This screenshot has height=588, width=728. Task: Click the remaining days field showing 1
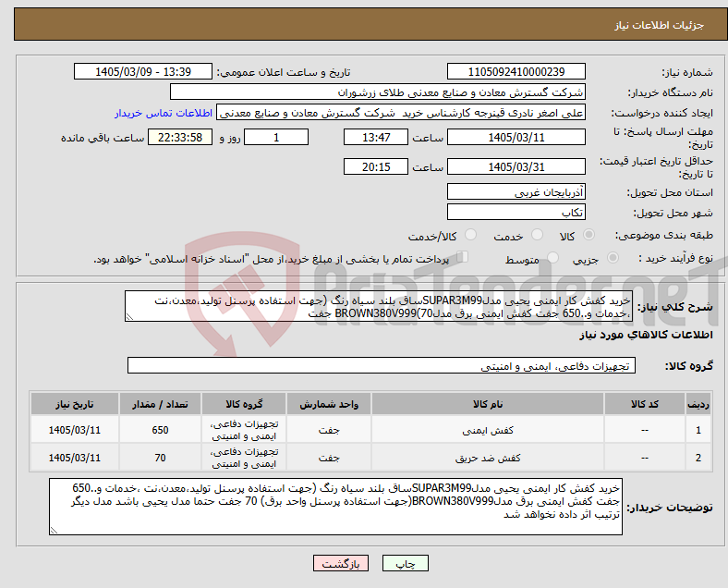276,137
